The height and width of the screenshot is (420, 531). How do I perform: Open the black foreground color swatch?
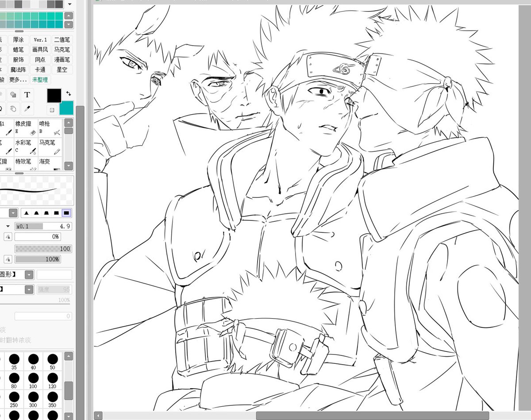[54, 95]
